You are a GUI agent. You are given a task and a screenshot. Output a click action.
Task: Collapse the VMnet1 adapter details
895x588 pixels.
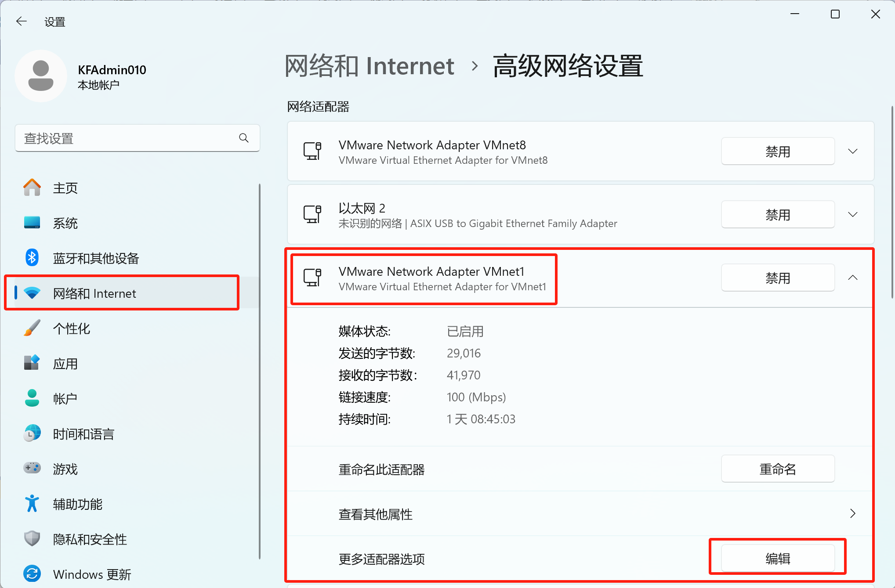(x=852, y=278)
